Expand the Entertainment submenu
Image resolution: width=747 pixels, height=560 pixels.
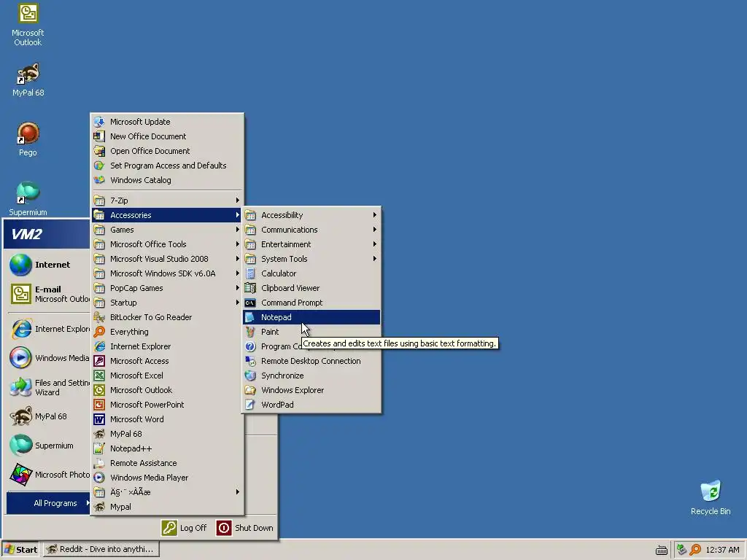[x=311, y=244]
